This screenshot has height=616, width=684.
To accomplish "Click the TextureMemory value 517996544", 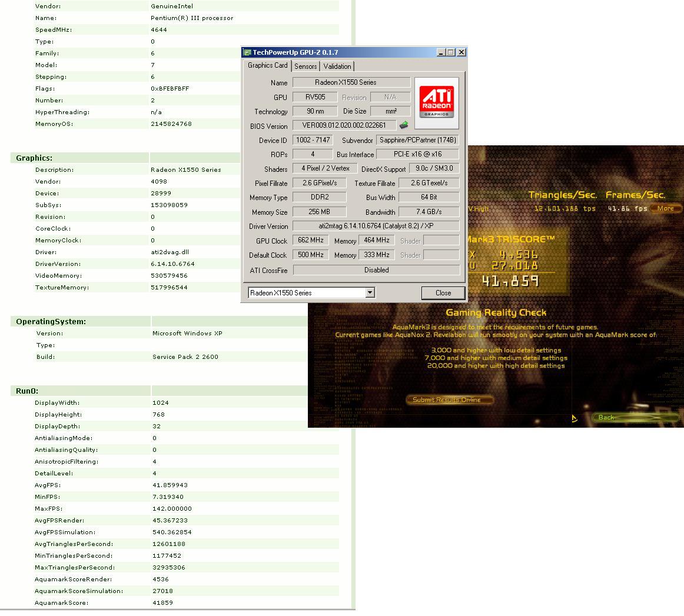I will 170,287.
